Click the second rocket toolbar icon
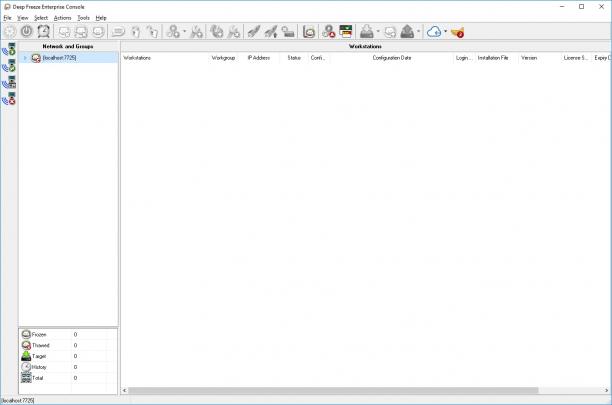The width and height of the screenshot is (612, 405). pyautogui.click(x=271, y=32)
